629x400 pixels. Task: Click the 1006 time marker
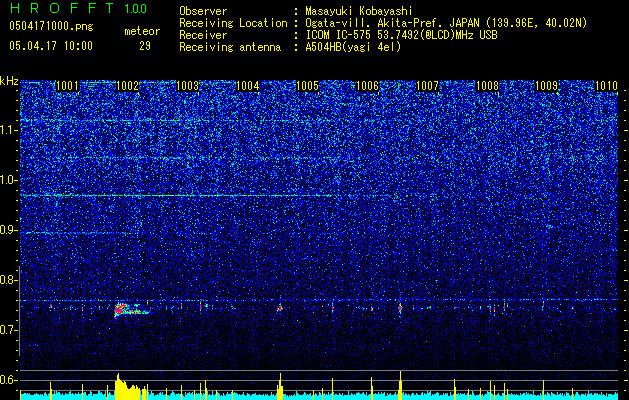point(367,85)
